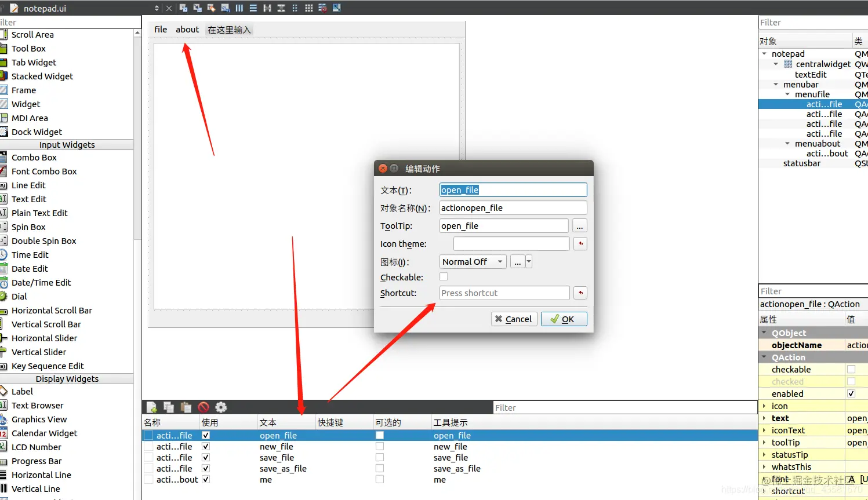The image size is (868, 500).
Task: Select textEdit in object inspector
Action: (811, 75)
